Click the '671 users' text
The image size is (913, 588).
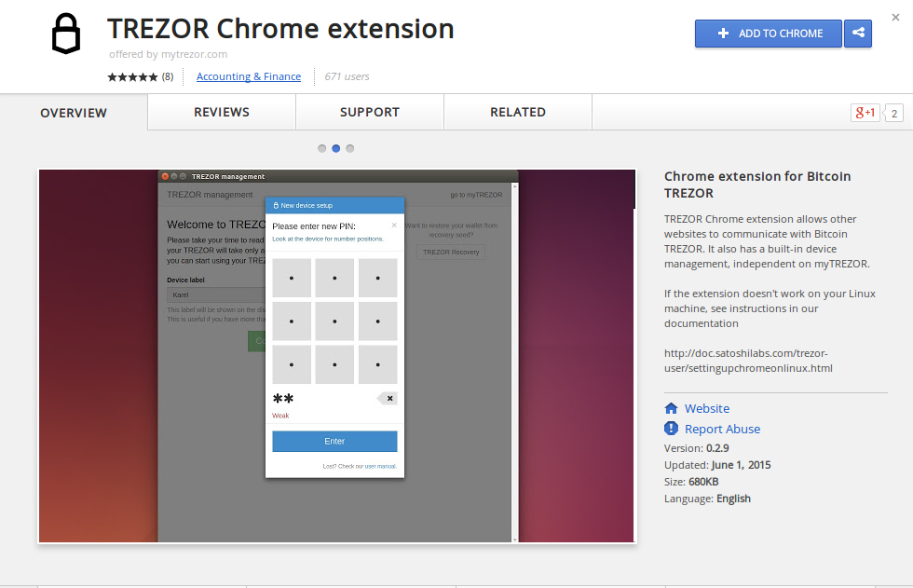[x=347, y=76]
